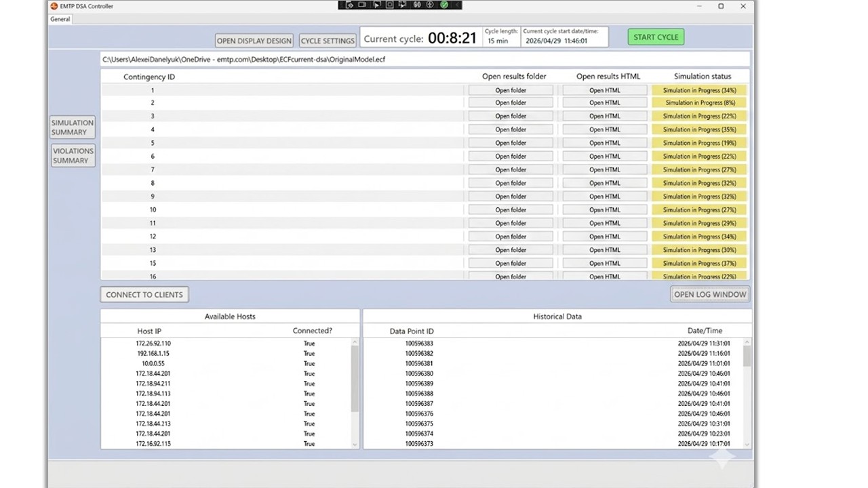
Task: Click the EMTP DSA Controller app icon
Action: click(x=54, y=6)
